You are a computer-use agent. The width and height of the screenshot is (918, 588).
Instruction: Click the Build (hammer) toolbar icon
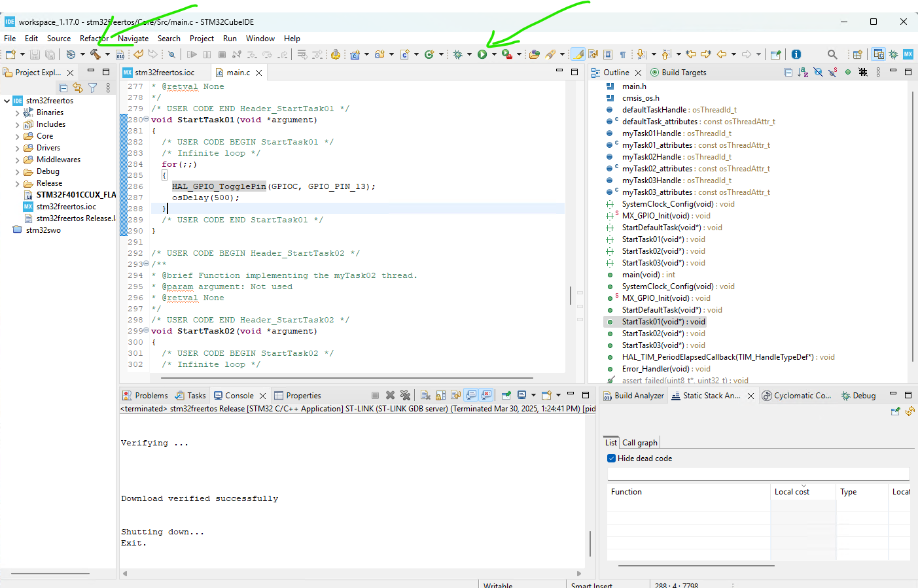pos(96,54)
